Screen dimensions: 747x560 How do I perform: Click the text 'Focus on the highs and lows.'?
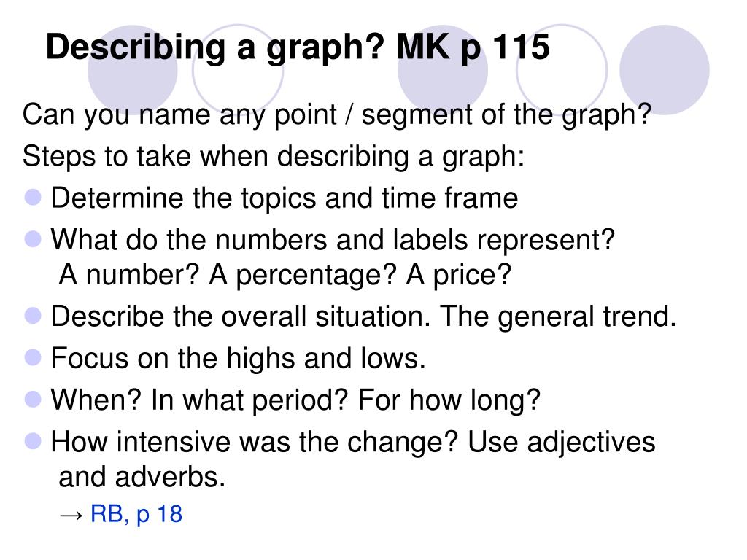(239, 358)
